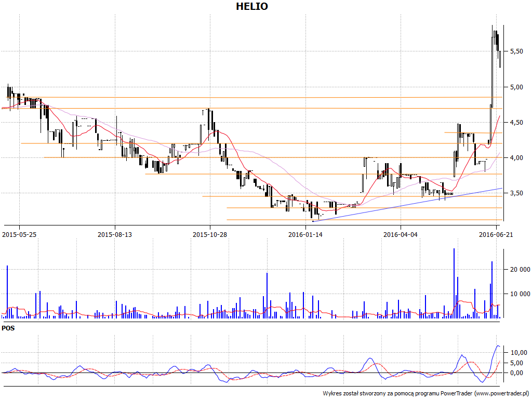Click the PowerTrader attribution text

426,394
